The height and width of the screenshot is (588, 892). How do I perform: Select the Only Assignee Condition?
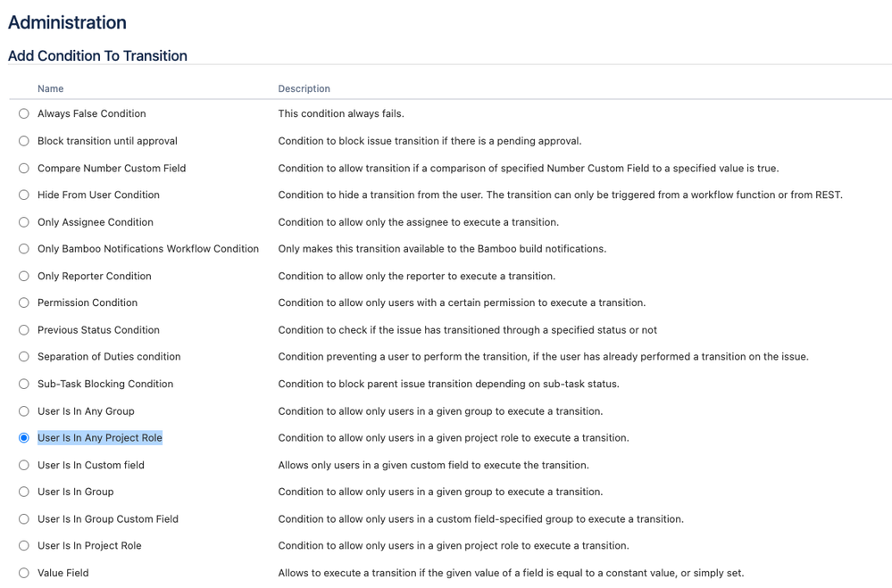[x=23, y=221]
